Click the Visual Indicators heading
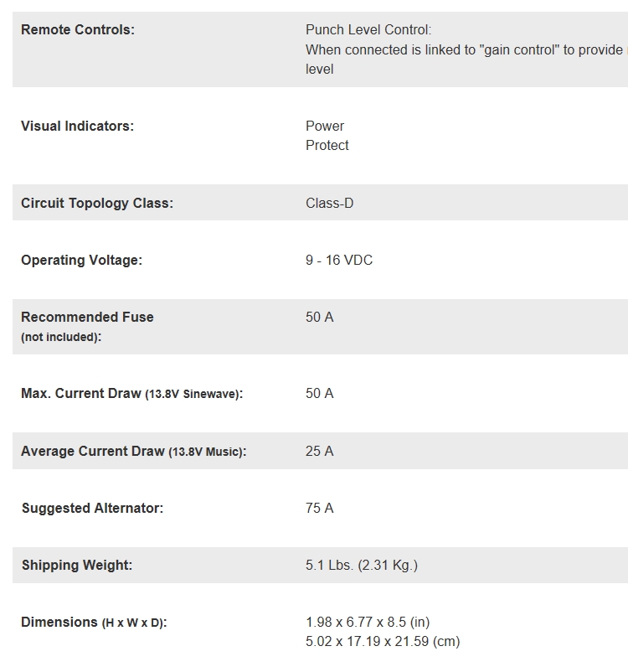 point(77,127)
